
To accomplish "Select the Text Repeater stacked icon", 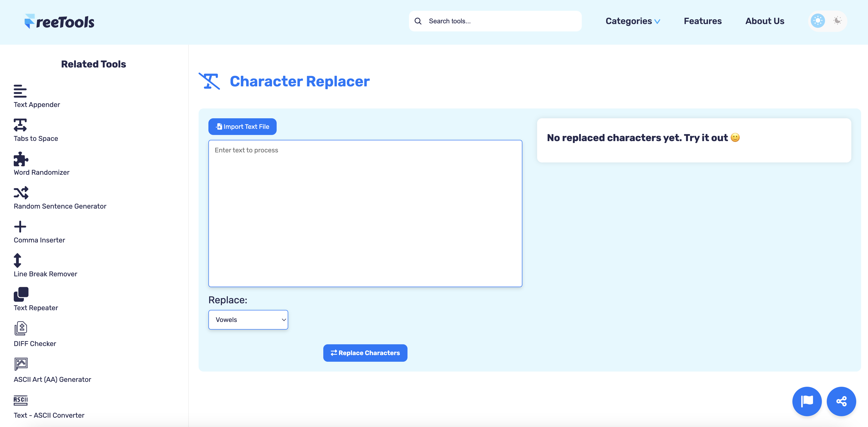I will (21, 294).
